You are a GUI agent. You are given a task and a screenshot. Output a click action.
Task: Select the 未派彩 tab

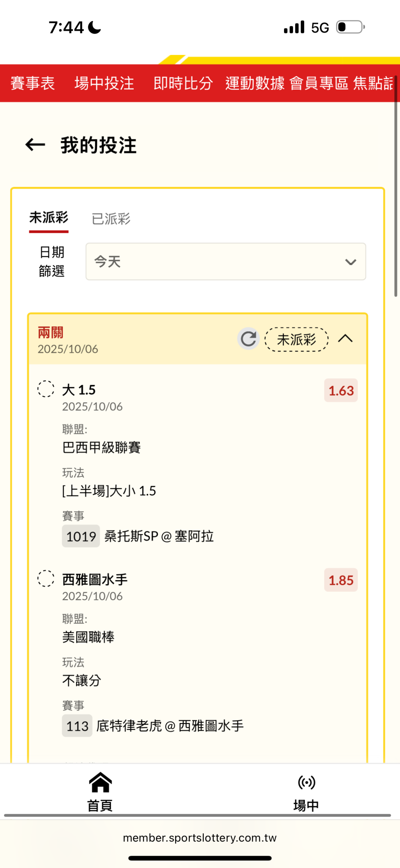coord(49,218)
